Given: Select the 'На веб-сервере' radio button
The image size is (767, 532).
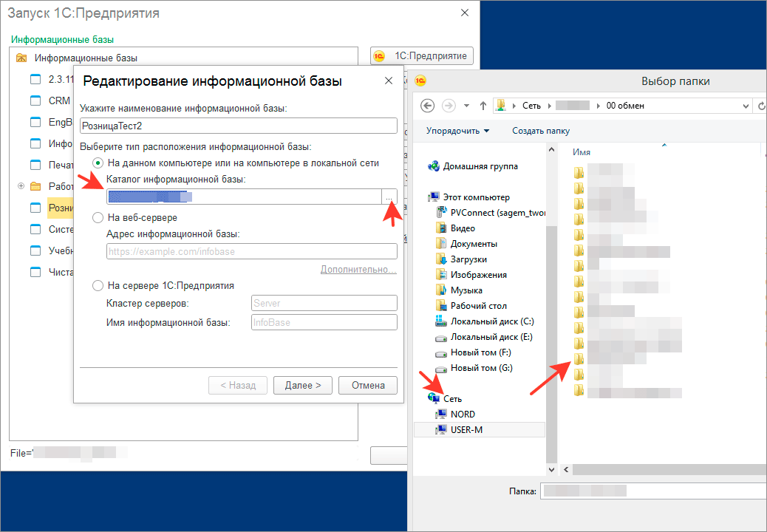Looking at the screenshot, I should (98, 217).
